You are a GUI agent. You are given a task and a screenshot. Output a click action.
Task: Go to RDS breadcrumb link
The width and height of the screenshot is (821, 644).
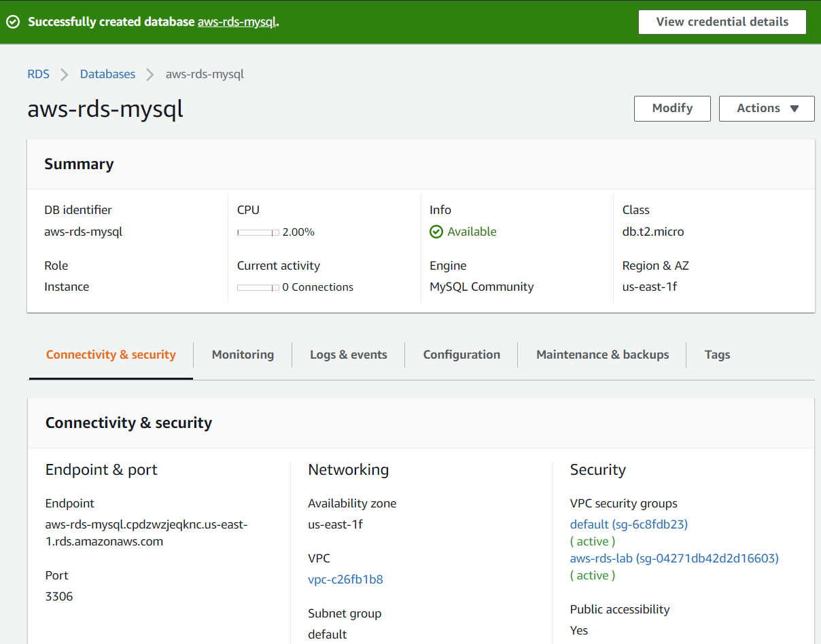click(x=39, y=75)
